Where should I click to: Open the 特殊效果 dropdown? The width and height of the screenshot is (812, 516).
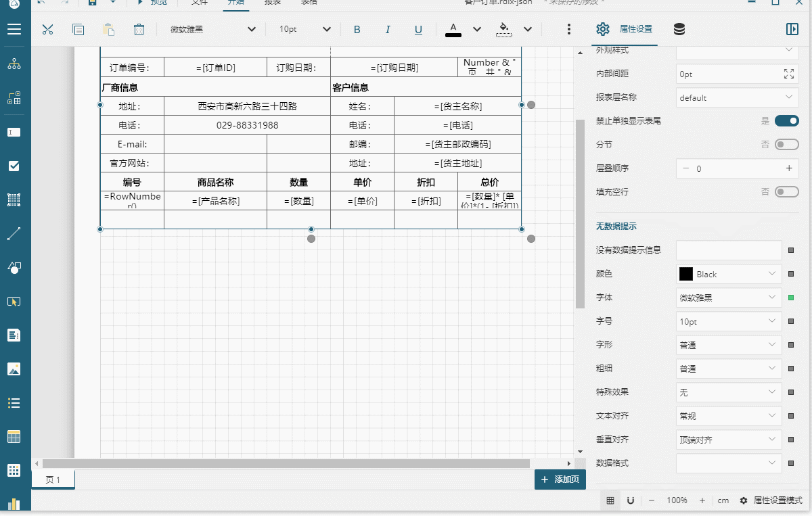(x=729, y=392)
